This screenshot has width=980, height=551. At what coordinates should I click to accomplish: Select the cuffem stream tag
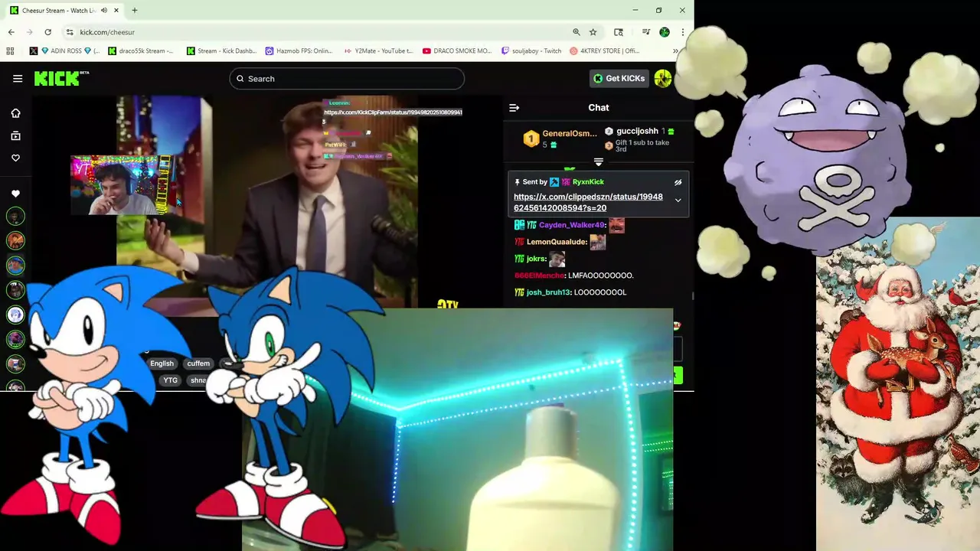pos(198,364)
